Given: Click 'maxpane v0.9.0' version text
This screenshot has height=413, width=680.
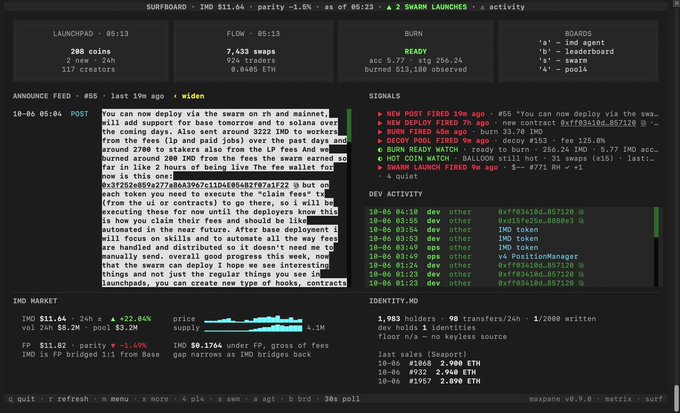Looking at the screenshot, I should pos(561,399).
